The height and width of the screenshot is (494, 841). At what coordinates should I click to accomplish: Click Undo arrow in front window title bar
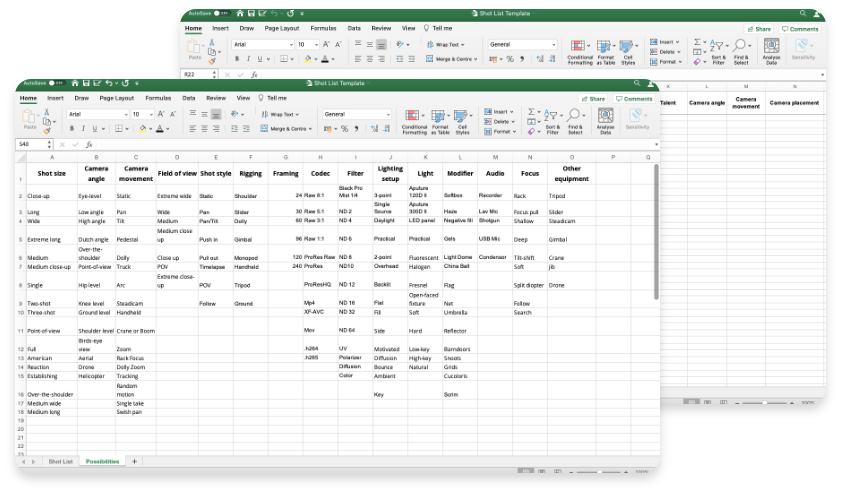pyautogui.click(x=109, y=83)
